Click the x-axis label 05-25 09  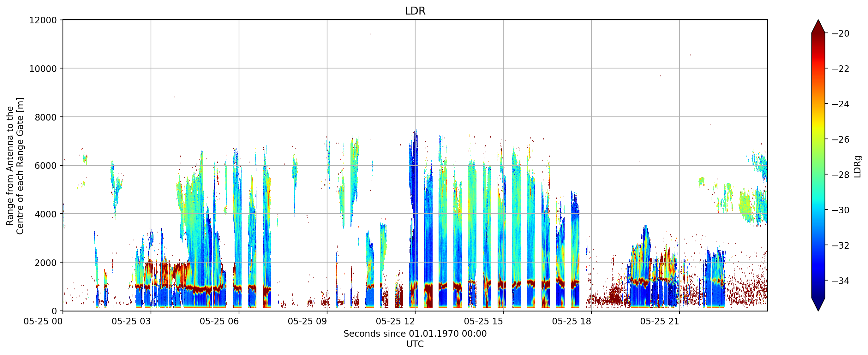tap(307, 321)
